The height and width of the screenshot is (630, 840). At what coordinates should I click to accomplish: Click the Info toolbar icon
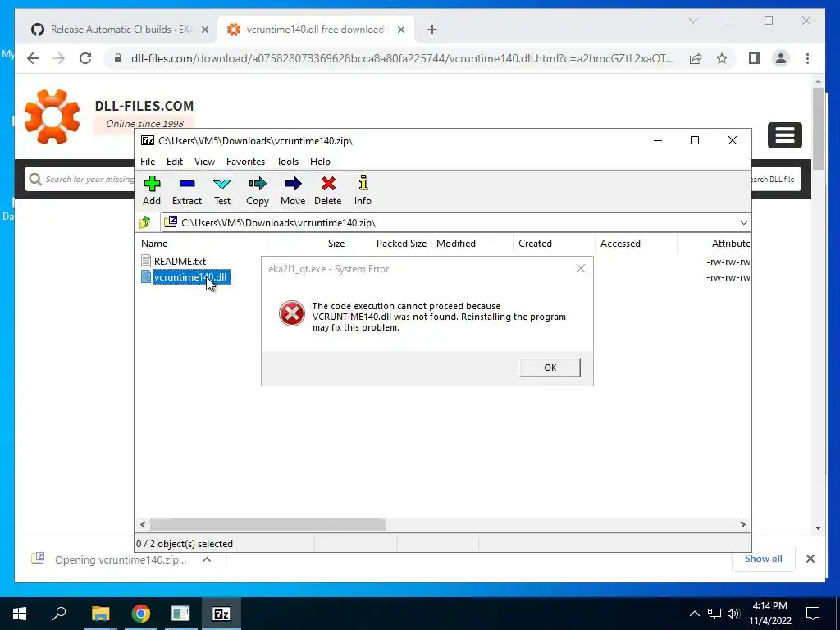click(x=363, y=190)
